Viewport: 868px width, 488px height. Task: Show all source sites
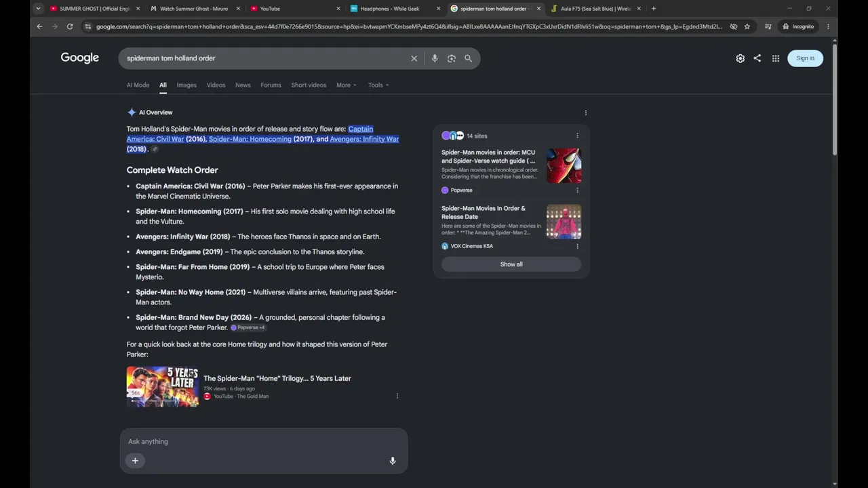click(511, 264)
